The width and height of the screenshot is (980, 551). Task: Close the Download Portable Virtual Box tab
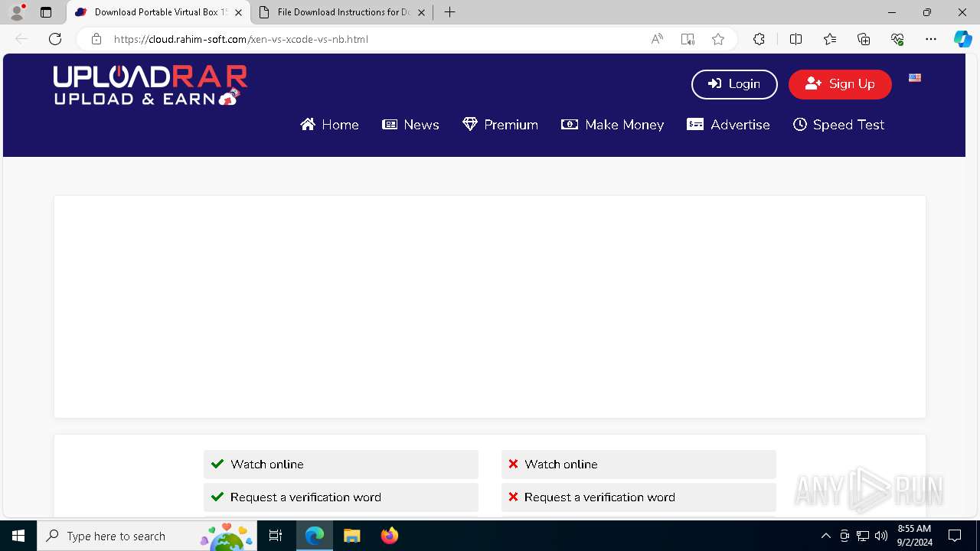pos(239,12)
